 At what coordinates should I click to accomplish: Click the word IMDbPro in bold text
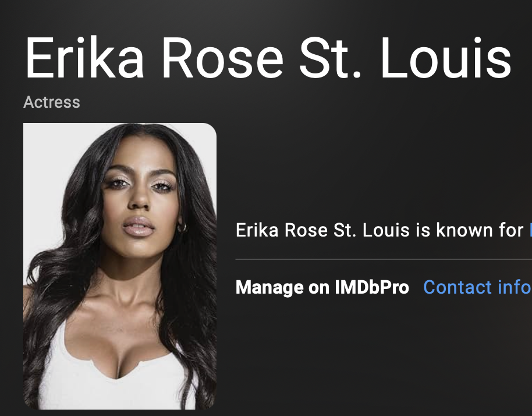372,287
